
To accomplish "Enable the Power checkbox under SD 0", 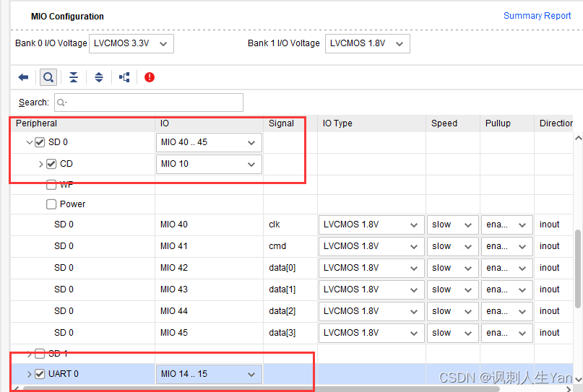I will [51, 204].
